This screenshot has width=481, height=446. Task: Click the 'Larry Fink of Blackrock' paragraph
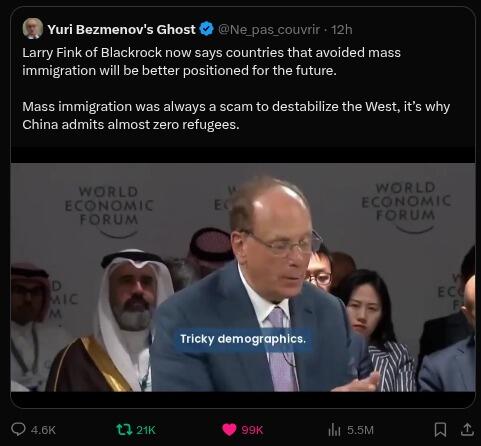[211, 62]
